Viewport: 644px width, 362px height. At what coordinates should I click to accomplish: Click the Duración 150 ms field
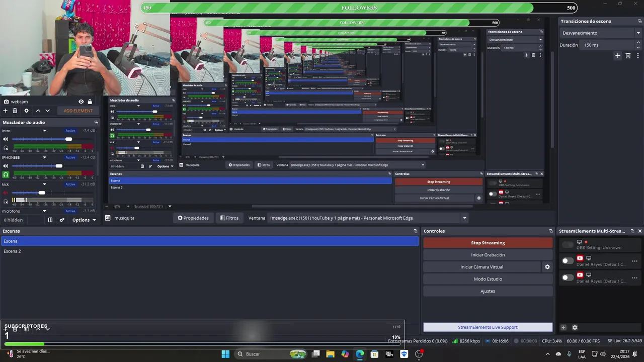[608, 45]
